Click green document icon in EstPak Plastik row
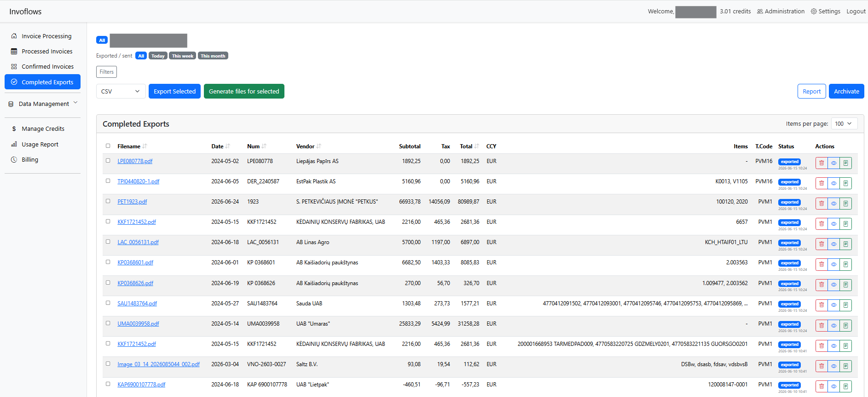This screenshot has width=868, height=397. tap(845, 183)
